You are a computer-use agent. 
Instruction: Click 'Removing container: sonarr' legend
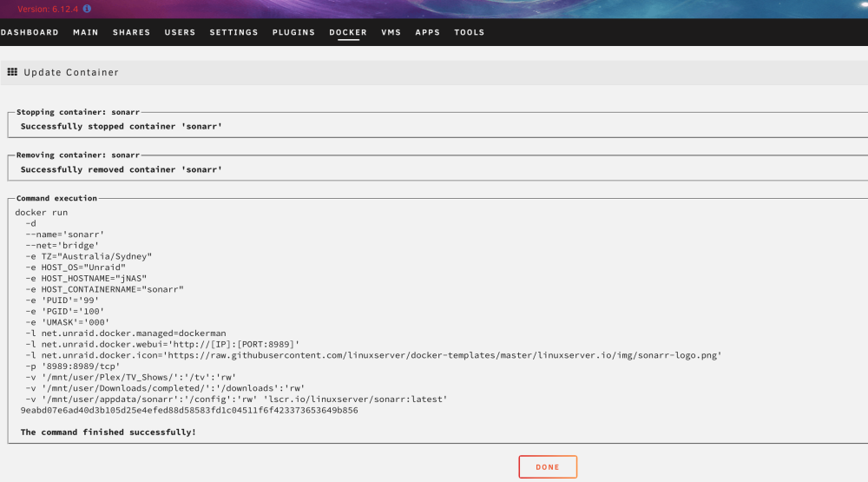(78, 155)
